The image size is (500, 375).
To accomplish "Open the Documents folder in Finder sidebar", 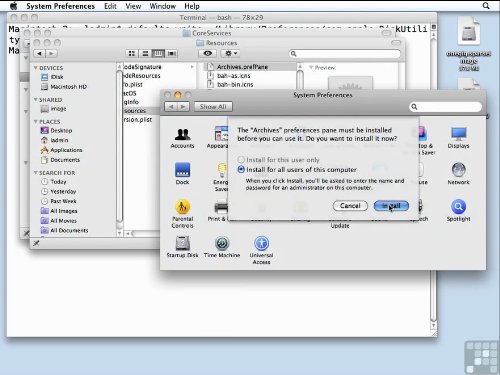I will point(60,160).
